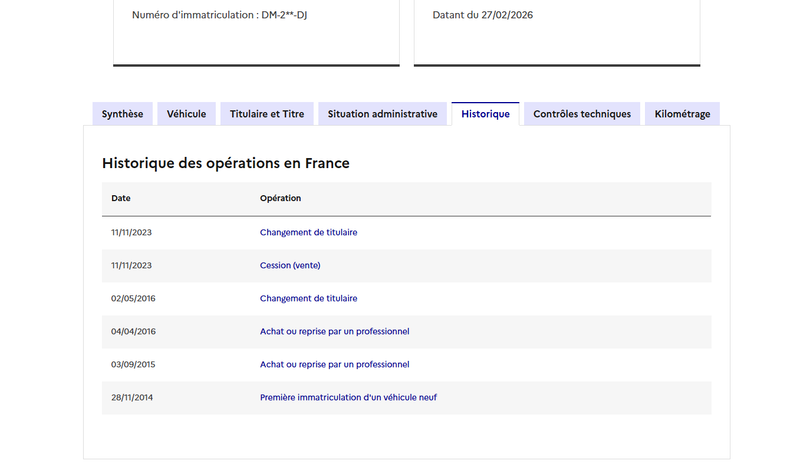Click the Historique tab

(485, 114)
